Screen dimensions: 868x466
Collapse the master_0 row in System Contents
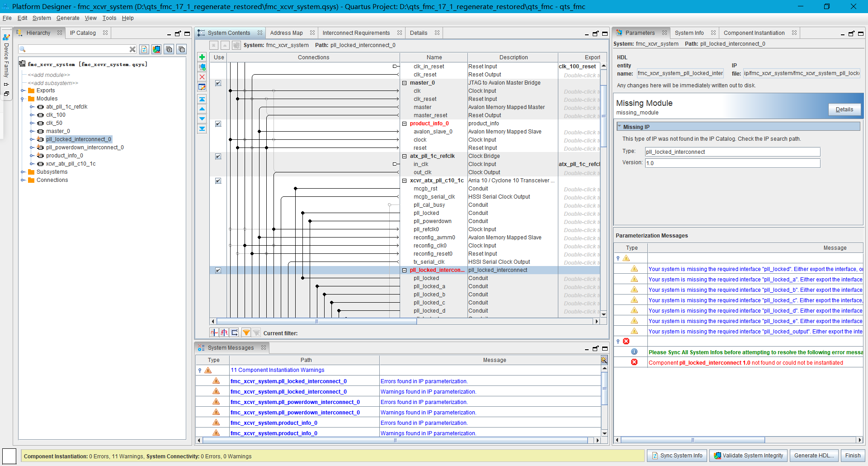point(405,83)
